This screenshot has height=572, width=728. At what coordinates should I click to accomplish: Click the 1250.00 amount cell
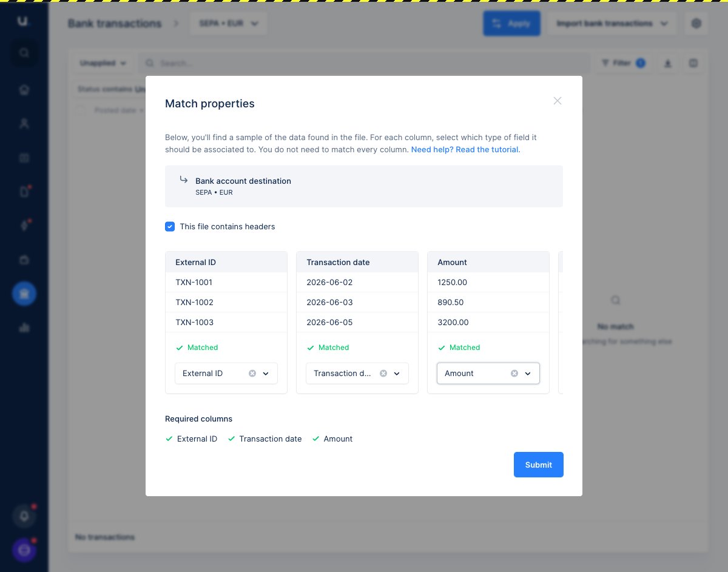point(488,282)
